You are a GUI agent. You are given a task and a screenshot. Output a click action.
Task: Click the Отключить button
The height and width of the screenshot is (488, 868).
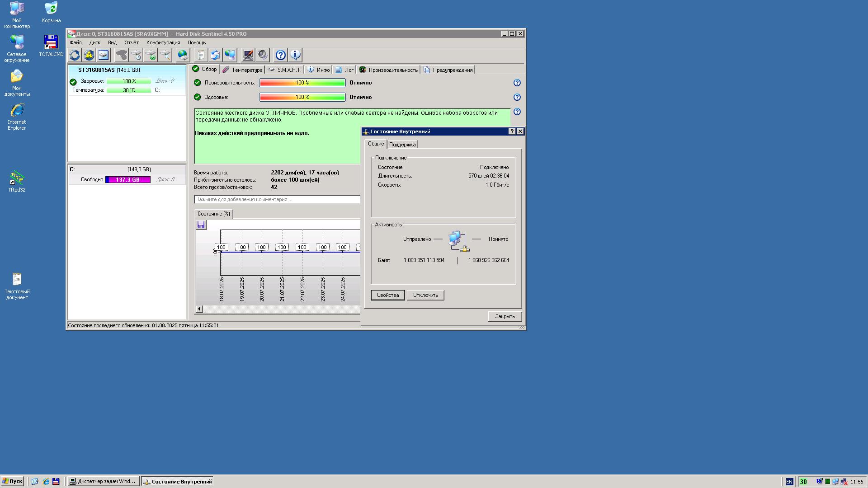pyautogui.click(x=425, y=295)
